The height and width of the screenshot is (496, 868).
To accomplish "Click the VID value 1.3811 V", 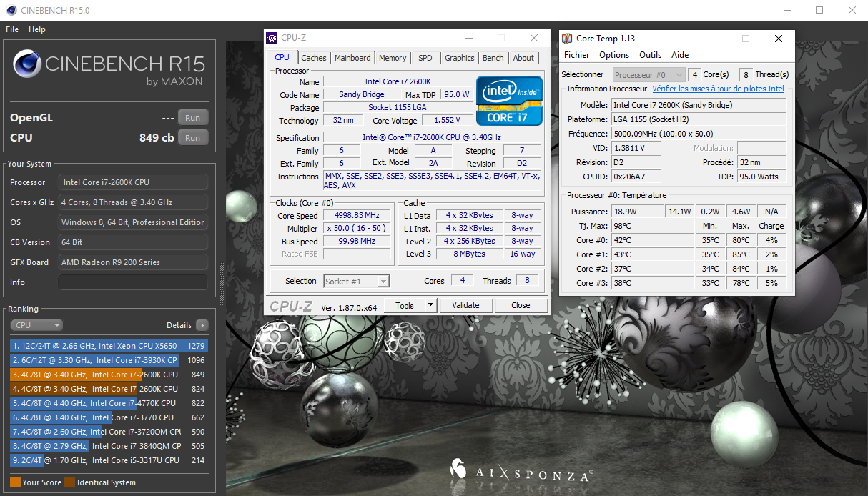I will [x=636, y=148].
